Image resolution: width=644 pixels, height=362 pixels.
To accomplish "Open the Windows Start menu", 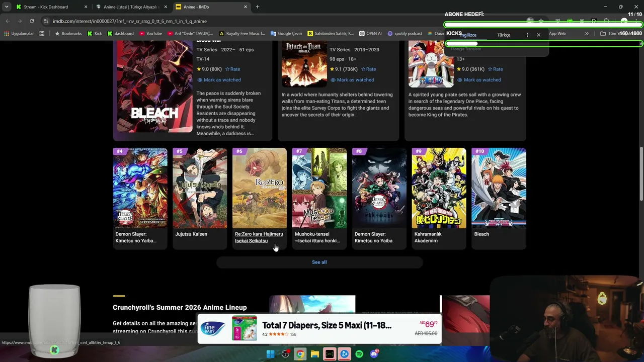I will pos(270,354).
